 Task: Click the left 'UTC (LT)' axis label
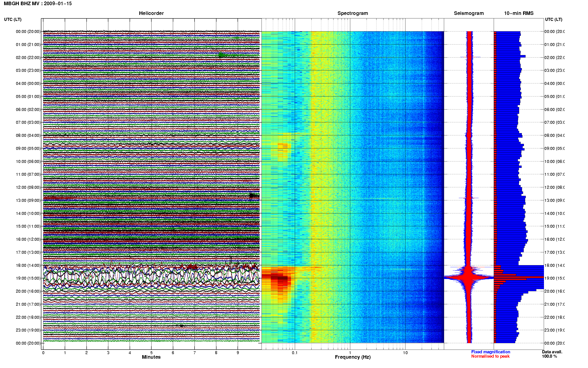pos(13,19)
